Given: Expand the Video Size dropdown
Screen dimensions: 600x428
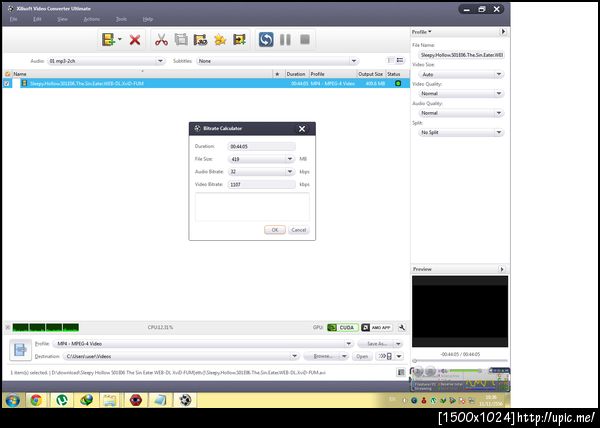Looking at the screenshot, I should (x=499, y=74).
